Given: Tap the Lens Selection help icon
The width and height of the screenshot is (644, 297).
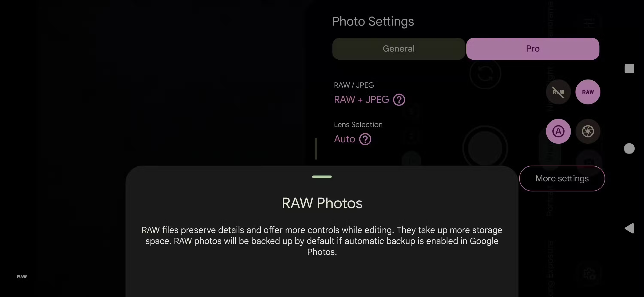Looking at the screenshot, I should (x=365, y=139).
